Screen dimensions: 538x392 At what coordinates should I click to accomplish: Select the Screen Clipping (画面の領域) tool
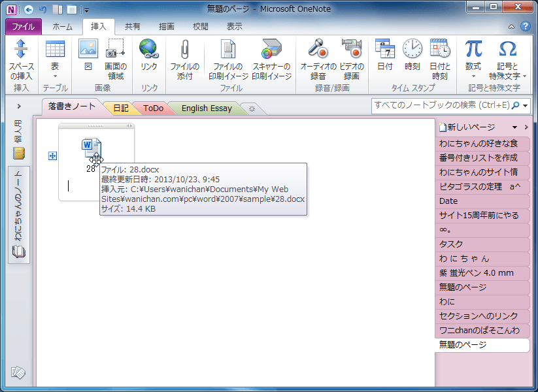point(116,59)
